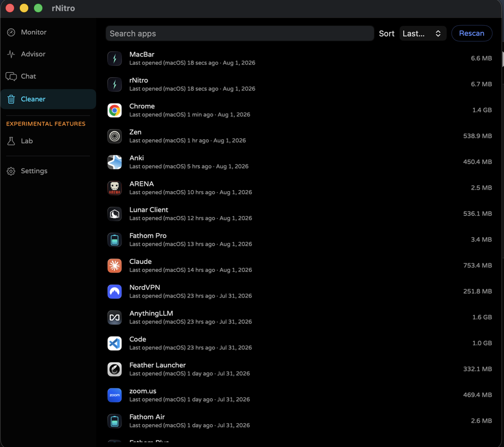Click the Advisor pulse icon
The width and height of the screenshot is (504, 447).
point(11,54)
